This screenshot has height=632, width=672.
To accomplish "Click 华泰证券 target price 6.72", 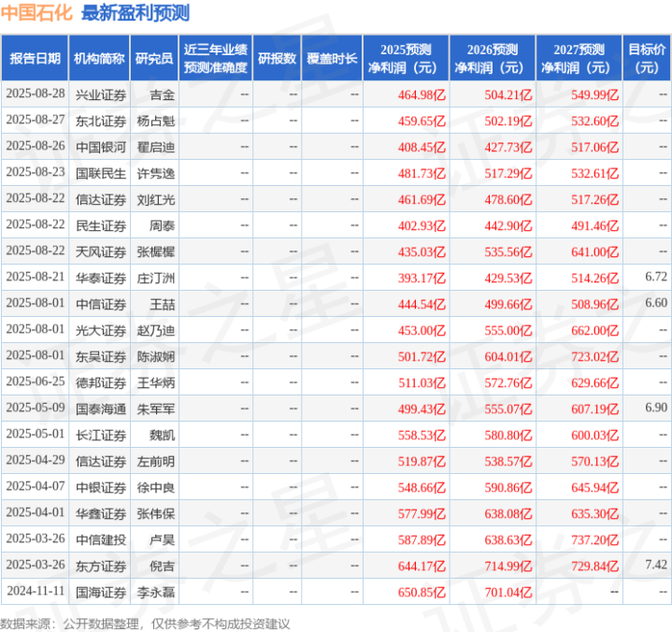I will (656, 277).
